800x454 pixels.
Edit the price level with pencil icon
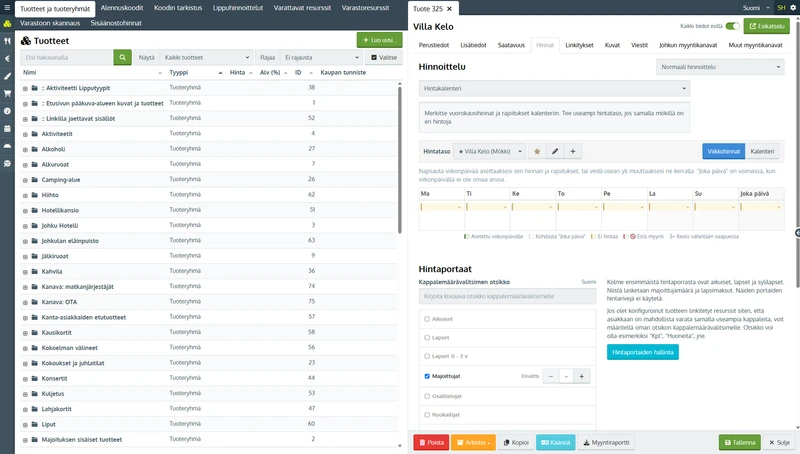coord(555,152)
